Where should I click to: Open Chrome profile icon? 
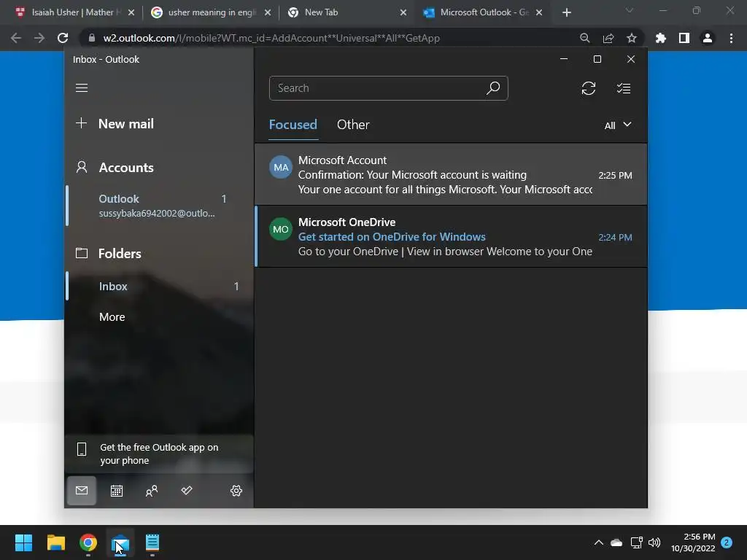click(x=708, y=38)
